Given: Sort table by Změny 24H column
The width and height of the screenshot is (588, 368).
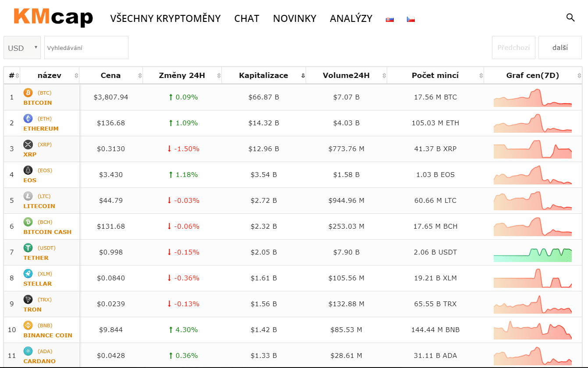Looking at the screenshot, I should tap(182, 75).
